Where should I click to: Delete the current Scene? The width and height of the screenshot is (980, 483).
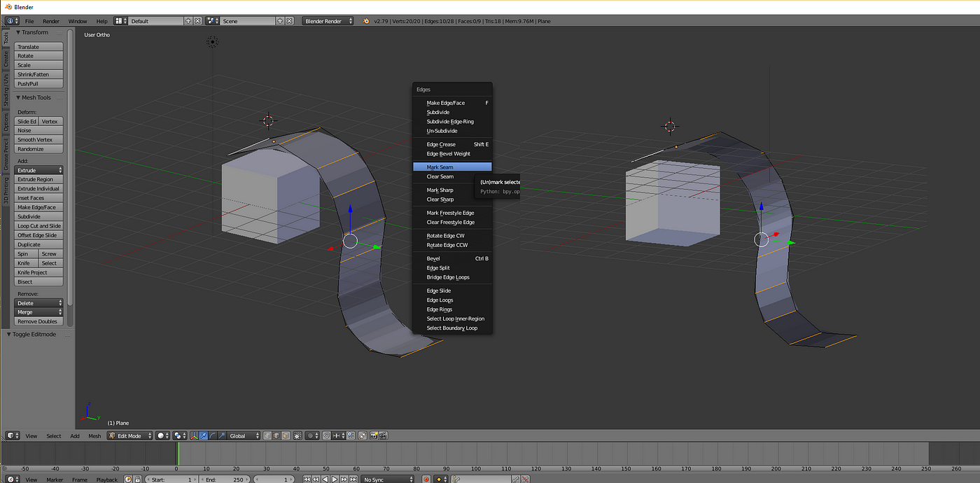click(x=290, y=21)
